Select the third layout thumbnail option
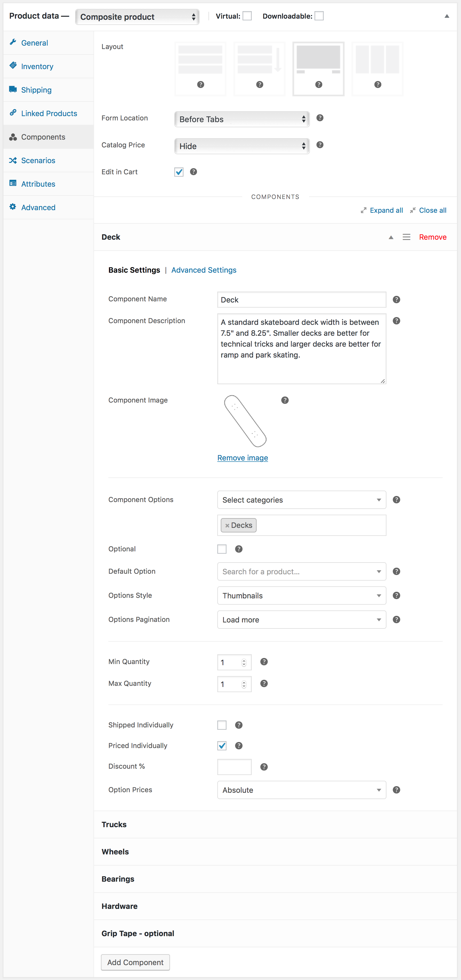 pos(318,69)
